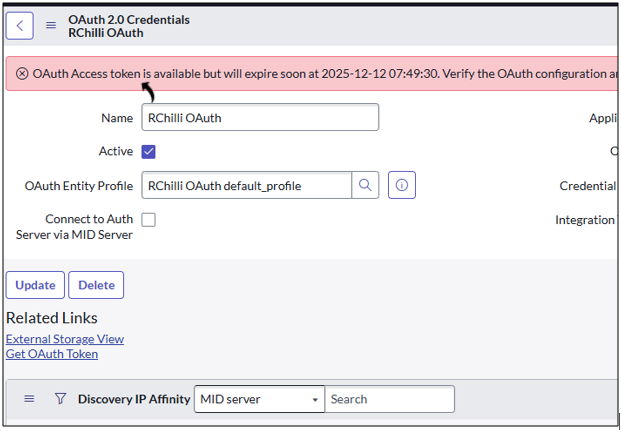Open the External Storage View link
The width and height of the screenshot is (621, 432).
65,339
